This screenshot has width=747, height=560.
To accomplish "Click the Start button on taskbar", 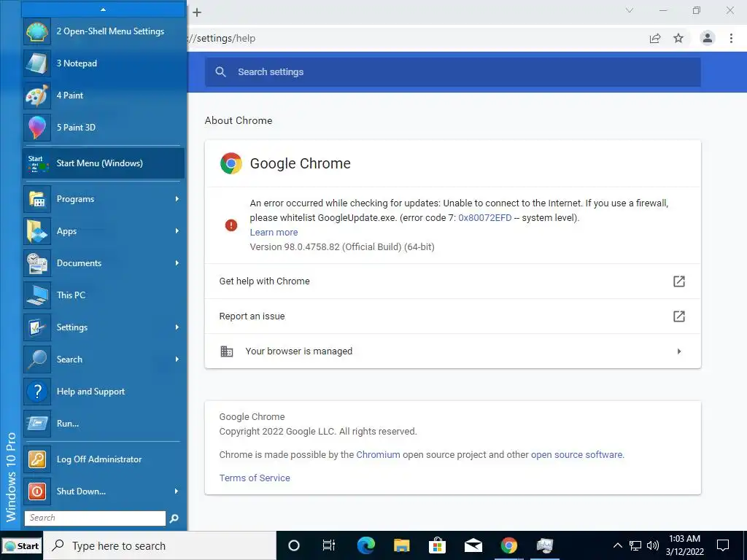I will click(21, 546).
